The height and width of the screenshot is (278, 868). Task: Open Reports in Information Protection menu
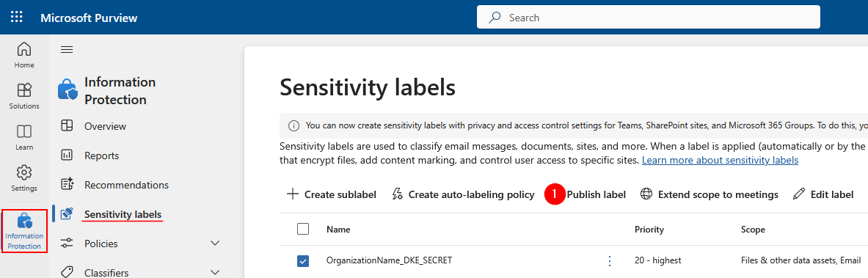click(x=101, y=156)
